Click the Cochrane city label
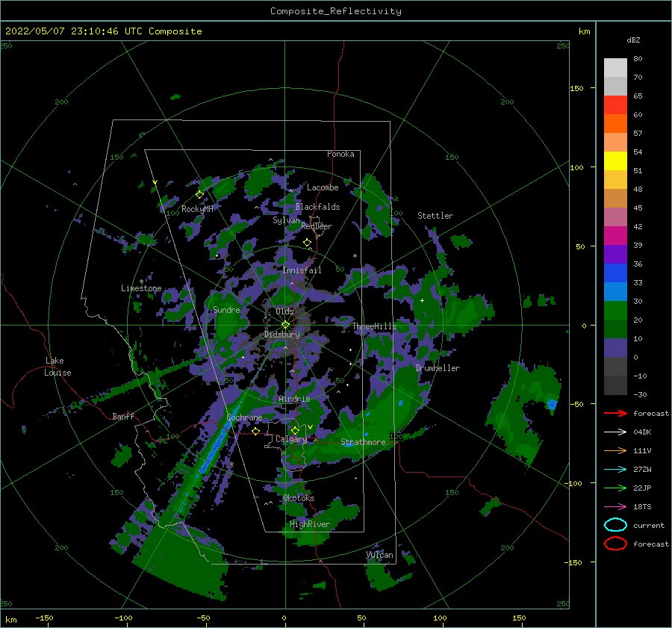 [x=244, y=417]
